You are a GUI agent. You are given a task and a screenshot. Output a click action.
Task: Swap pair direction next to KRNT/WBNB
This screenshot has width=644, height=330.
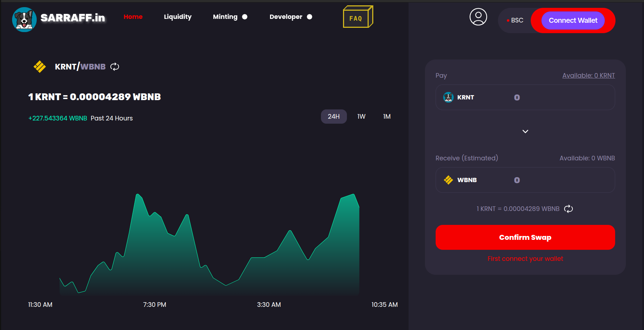(x=115, y=67)
